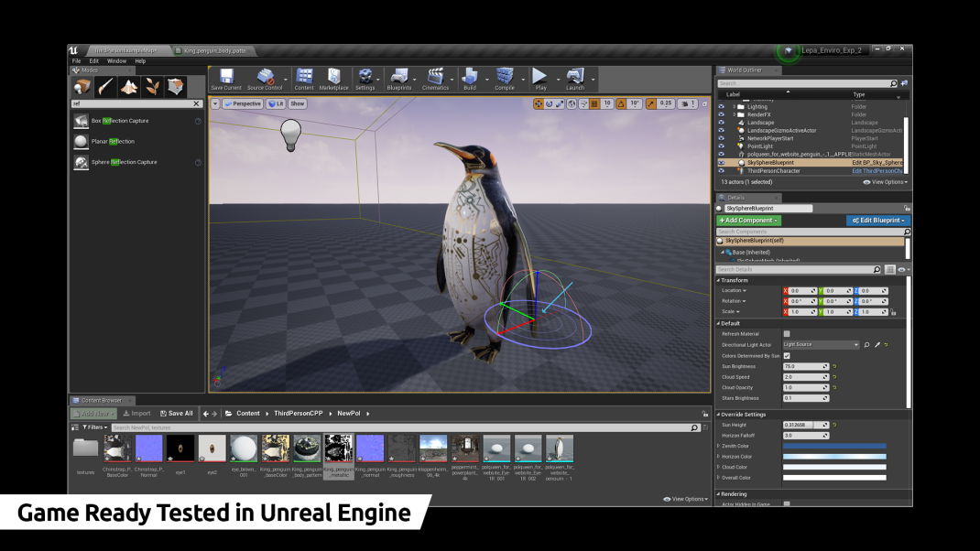
Task: Toggle scale snapping in viewport toolbar
Action: coord(651,103)
